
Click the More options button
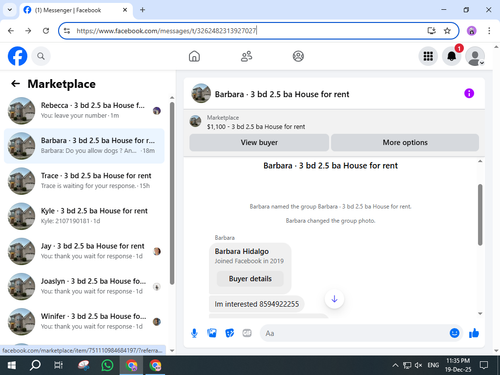tap(405, 142)
